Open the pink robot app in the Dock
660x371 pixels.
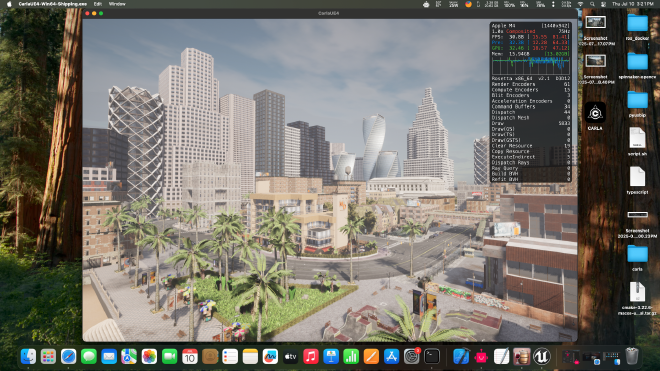coord(481,357)
